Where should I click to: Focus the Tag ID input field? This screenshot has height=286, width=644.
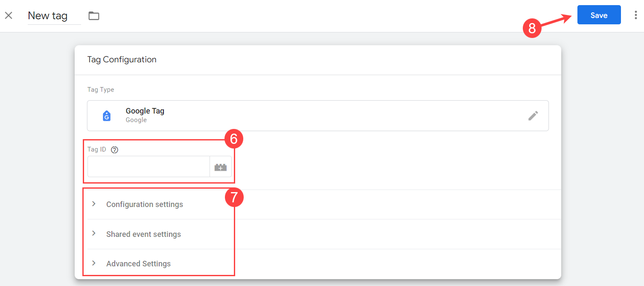[x=149, y=167]
